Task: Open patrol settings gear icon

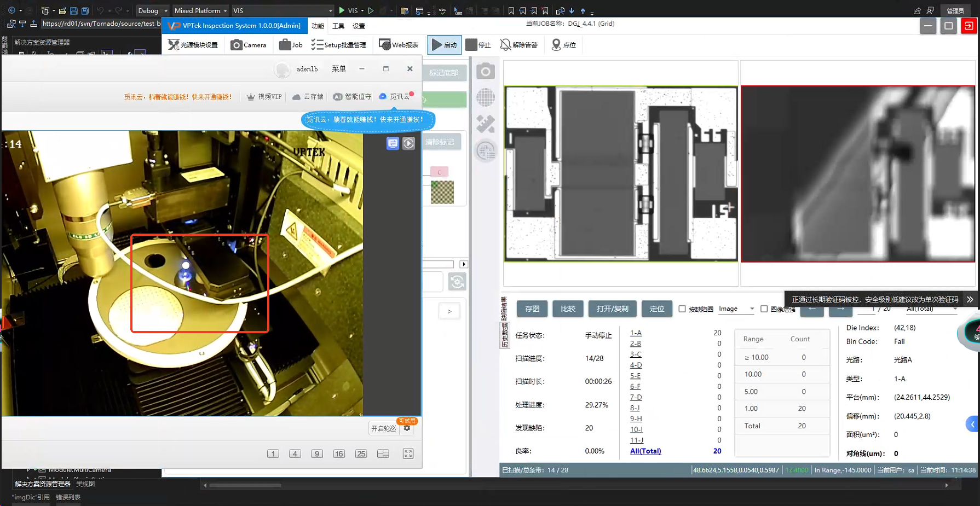Action: point(407,428)
